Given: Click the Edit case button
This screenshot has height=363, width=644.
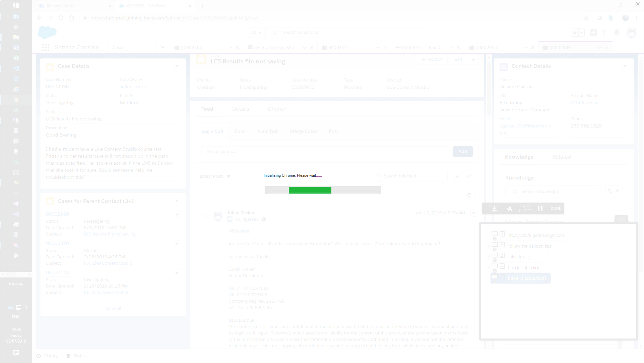Looking at the screenshot, I should click(x=458, y=59).
